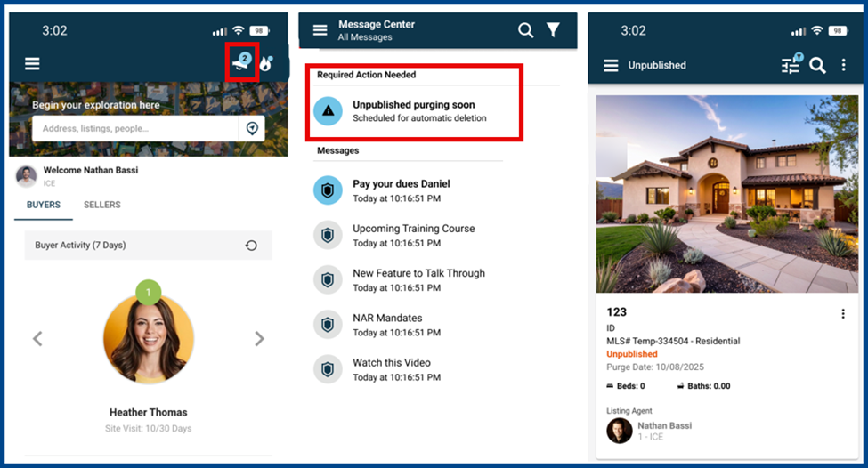Open the Unpublished purging soon alert

coord(414,110)
